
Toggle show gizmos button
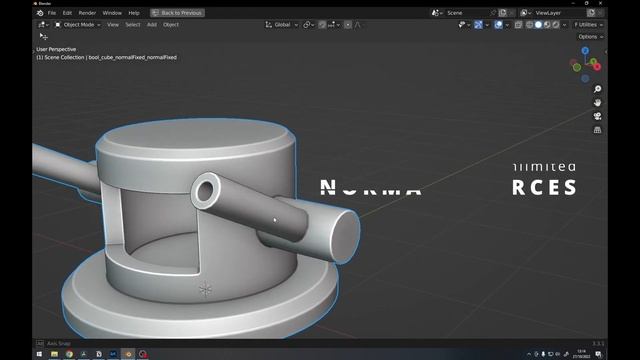click(478, 25)
